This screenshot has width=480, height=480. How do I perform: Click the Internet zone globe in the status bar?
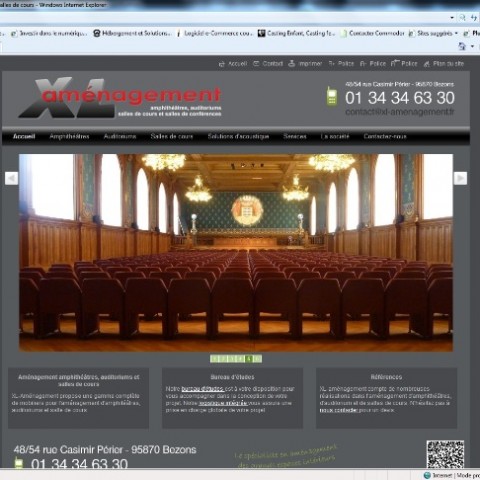pos(427,475)
